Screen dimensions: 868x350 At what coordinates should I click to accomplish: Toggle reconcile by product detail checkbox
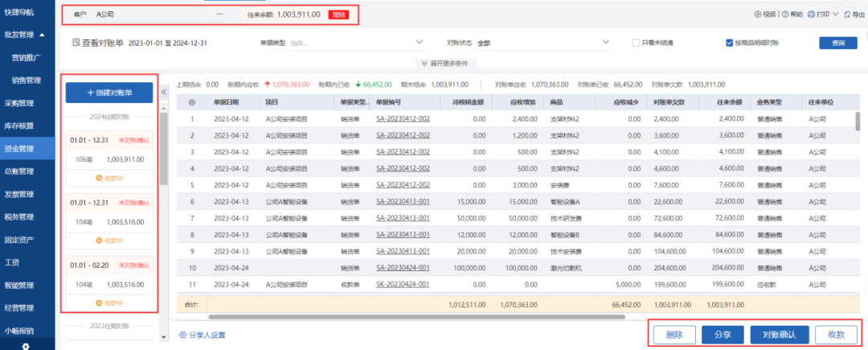click(730, 43)
